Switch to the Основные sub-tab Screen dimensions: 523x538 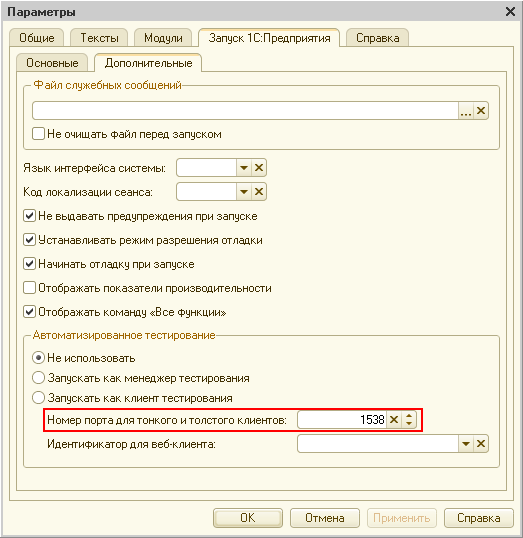52,63
